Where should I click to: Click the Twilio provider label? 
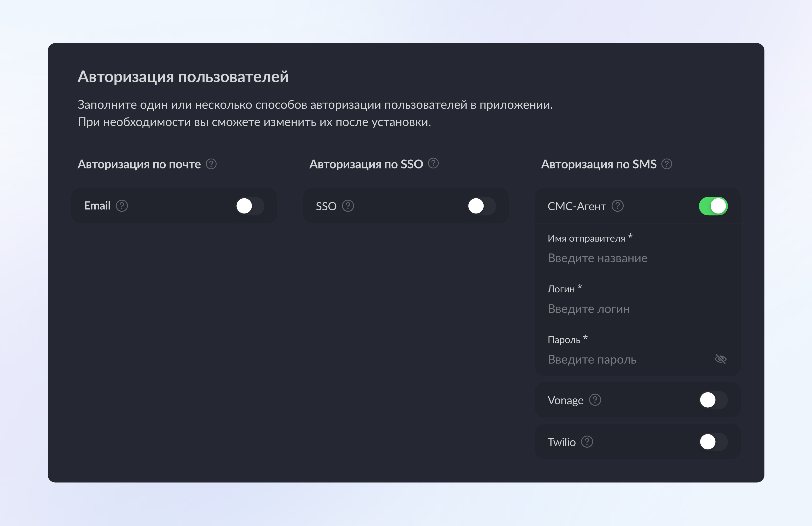point(561,442)
